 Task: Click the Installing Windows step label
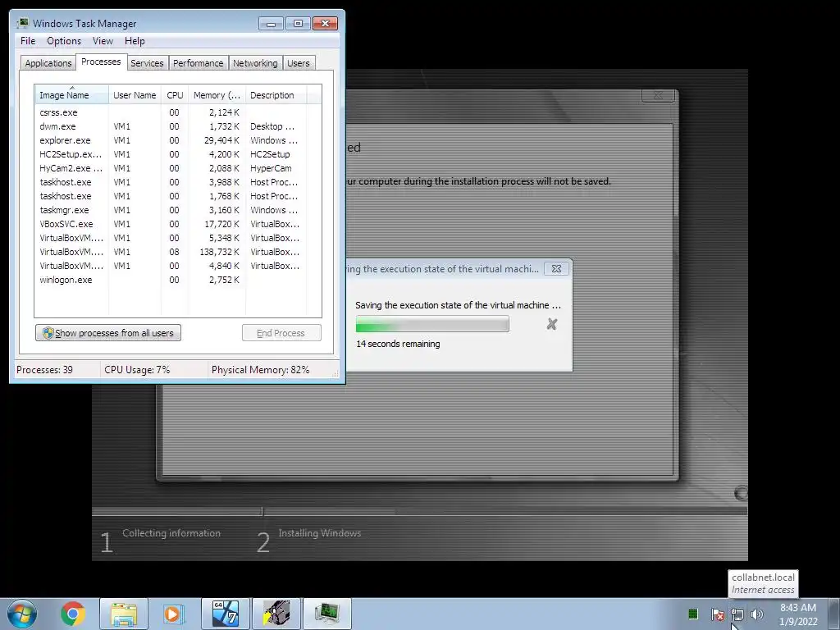319,533
